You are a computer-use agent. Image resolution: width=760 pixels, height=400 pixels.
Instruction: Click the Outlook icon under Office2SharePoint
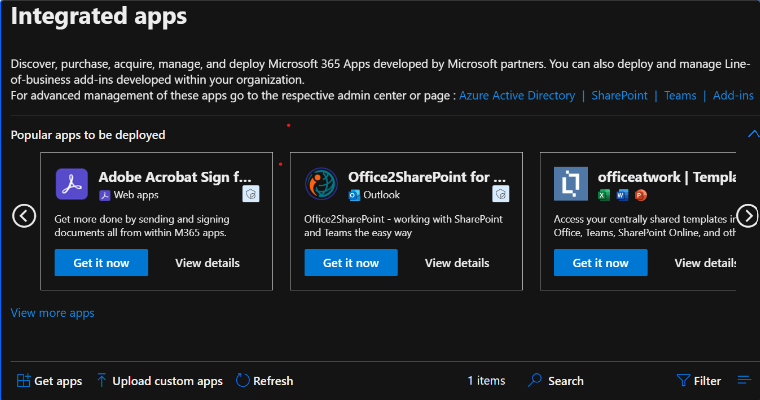pyautogui.click(x=354, y=195)
